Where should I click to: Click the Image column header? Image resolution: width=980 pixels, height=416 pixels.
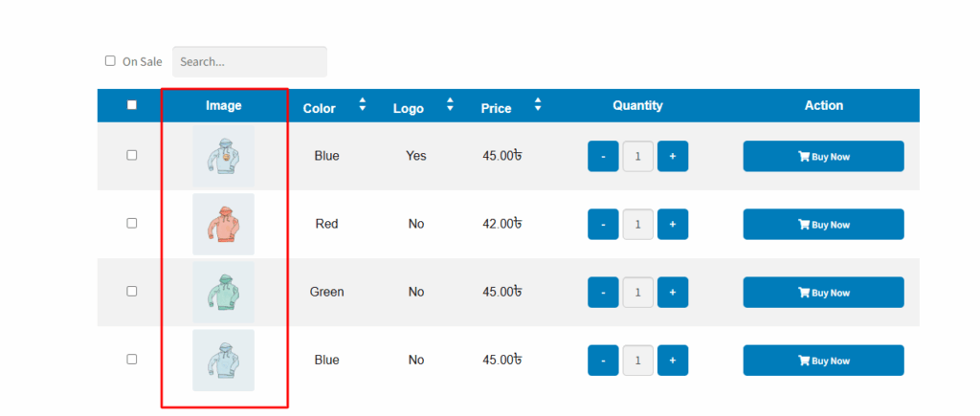[x=224, y=105]
